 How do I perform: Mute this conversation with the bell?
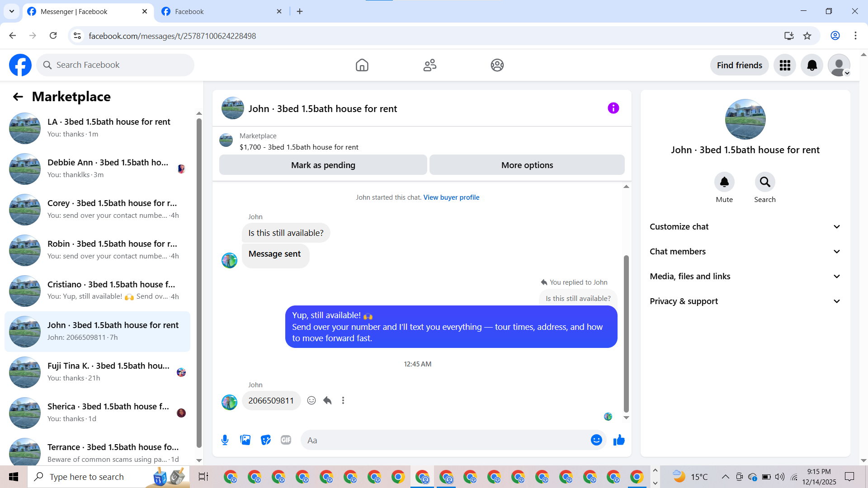click(x=724, y=182)
